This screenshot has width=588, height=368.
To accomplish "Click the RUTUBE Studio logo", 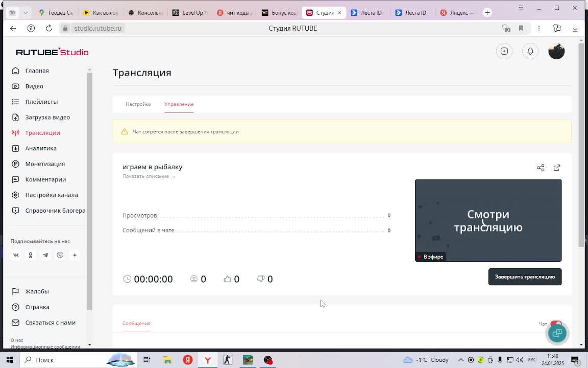I will click(52, 52).
